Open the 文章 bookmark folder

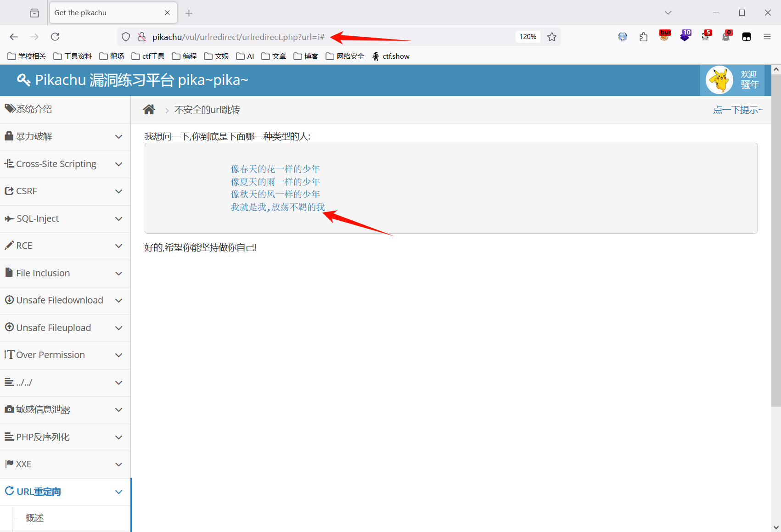(x=274, y=56)
